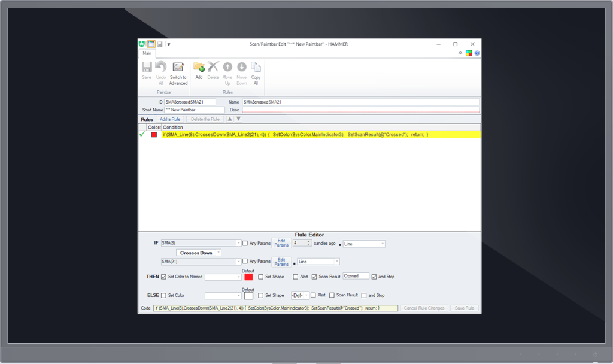
Task: Click the Copy All ribbon icon
Action: point(256,67)
